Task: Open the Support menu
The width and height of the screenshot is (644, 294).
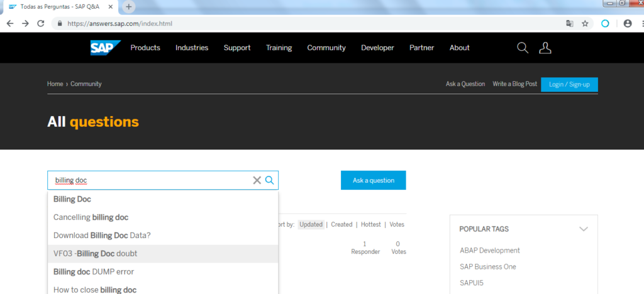Action: click(237, 48)
